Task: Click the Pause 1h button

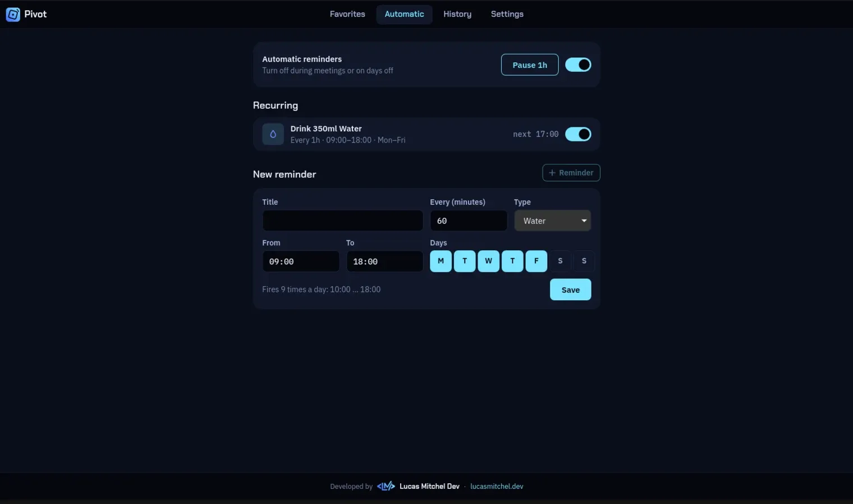Action: [530, 65]
